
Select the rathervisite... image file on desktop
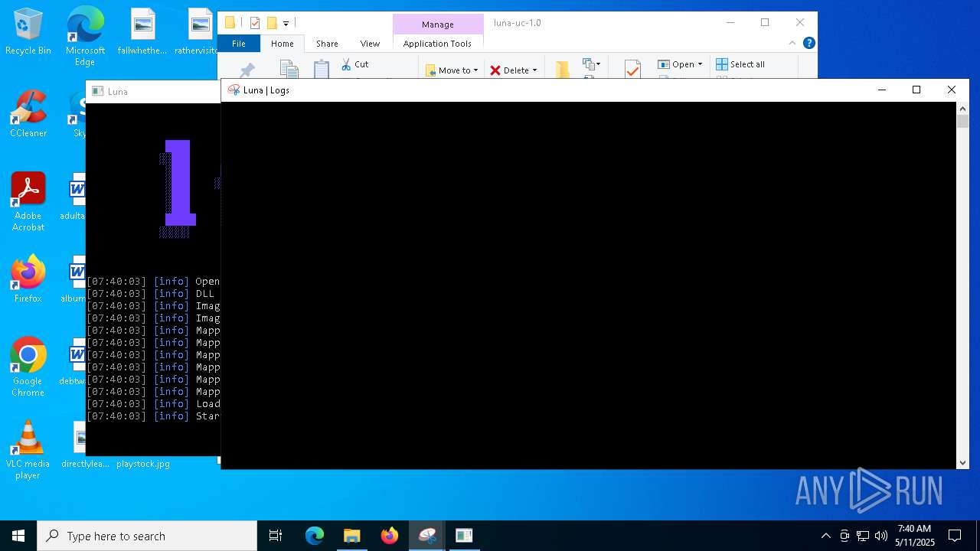click(198, 32)
